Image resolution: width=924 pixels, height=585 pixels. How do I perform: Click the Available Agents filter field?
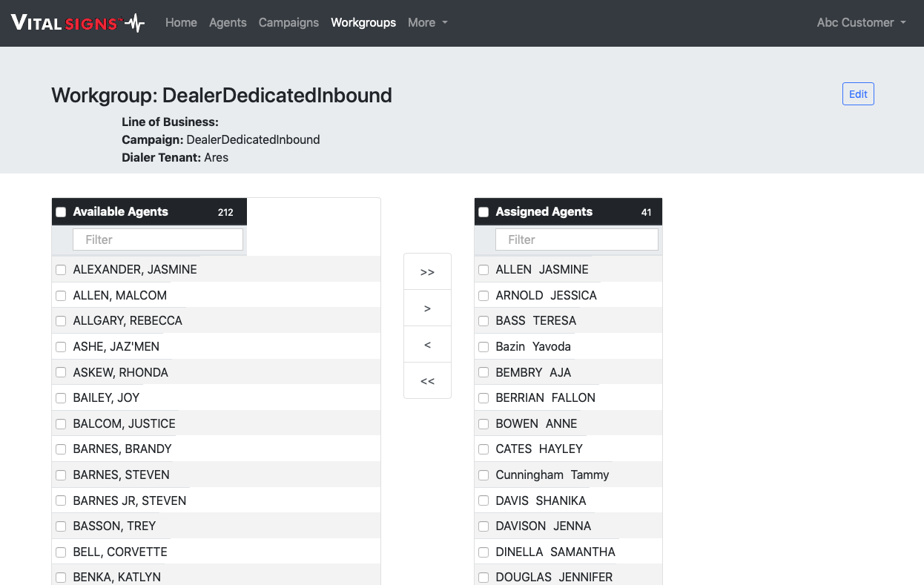click(158, 239)
